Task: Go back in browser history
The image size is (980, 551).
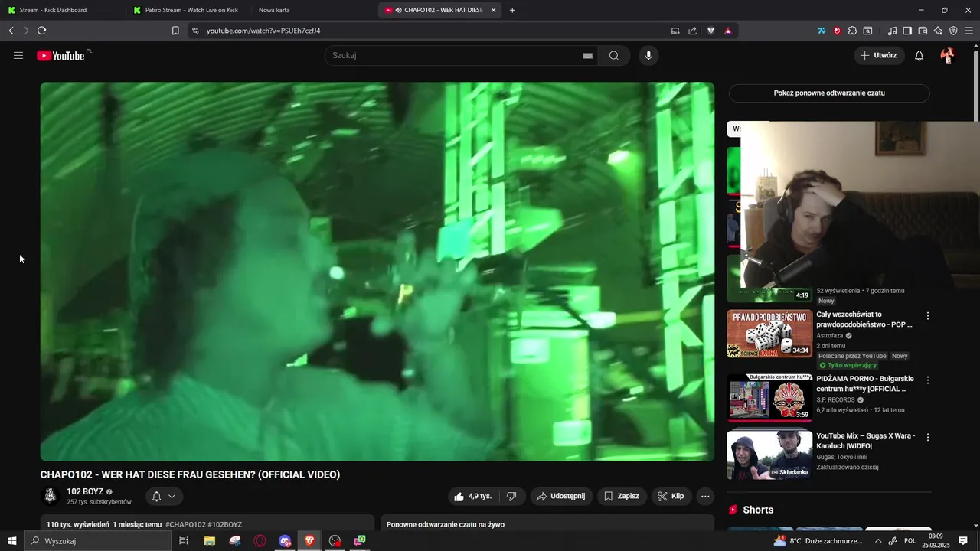Action: (x=11, y=31)
